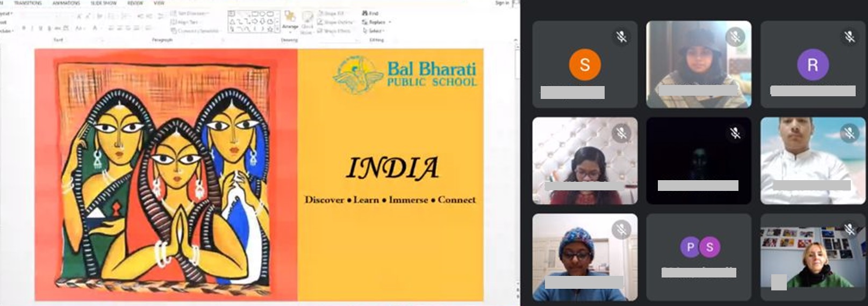Click Convert to SmartArt

click(x=196, y=31)
